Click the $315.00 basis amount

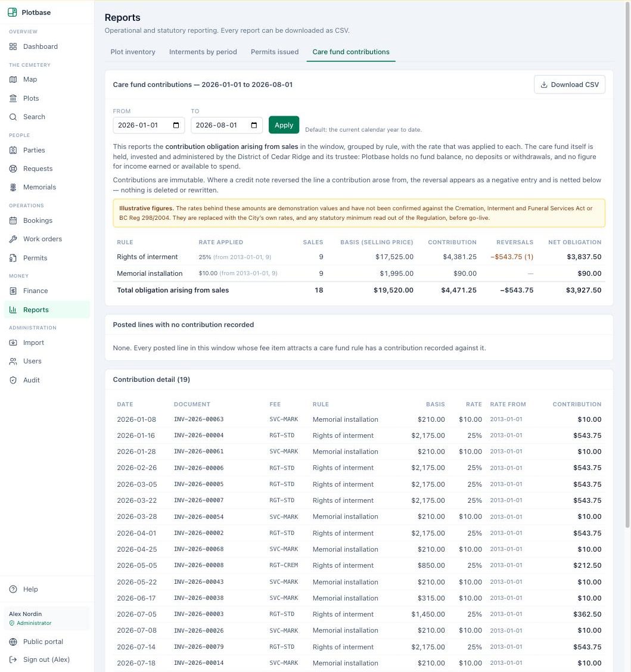[431, 598]
